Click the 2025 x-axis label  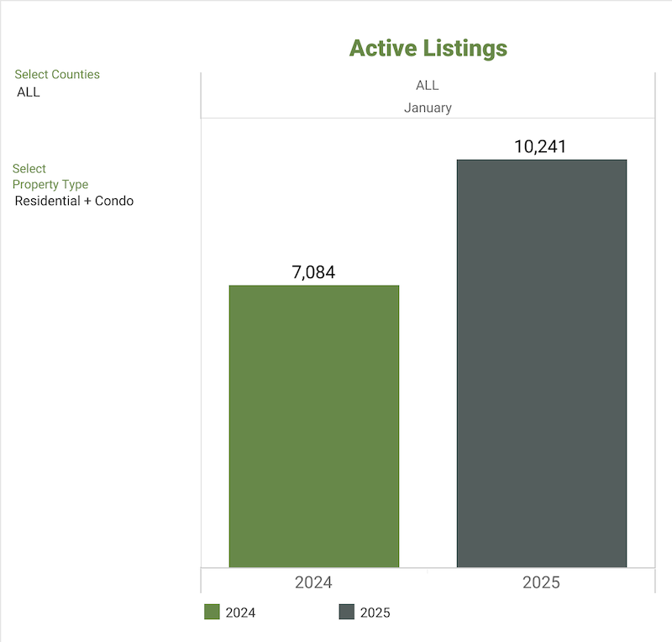point(540,582)
